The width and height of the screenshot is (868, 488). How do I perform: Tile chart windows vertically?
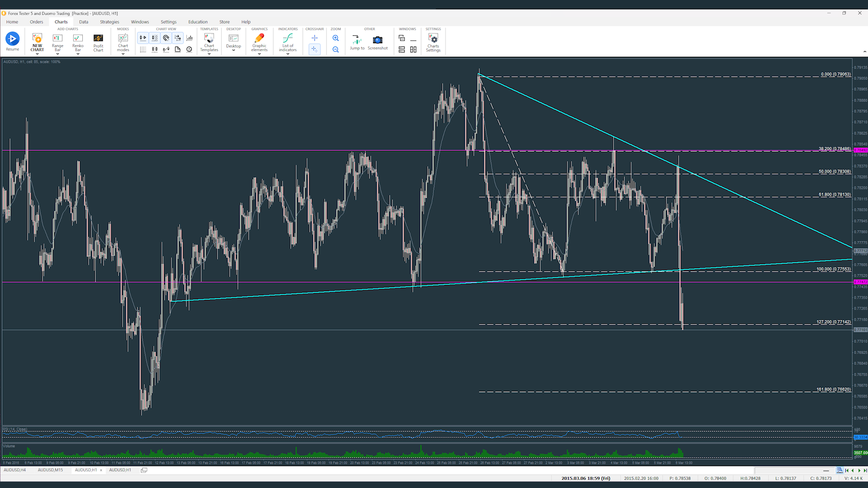[413, 49]
